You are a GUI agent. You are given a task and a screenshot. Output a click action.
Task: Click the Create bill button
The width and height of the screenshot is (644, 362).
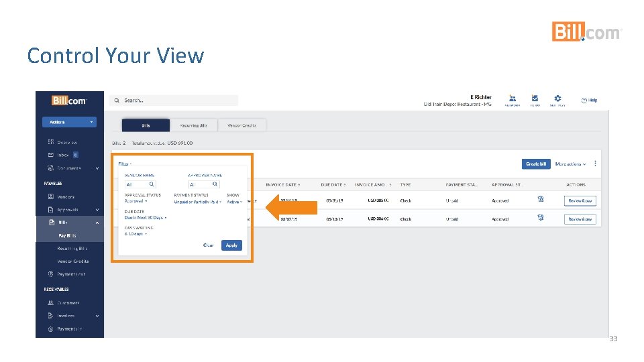pyautogui.click(x=536, y=164)
